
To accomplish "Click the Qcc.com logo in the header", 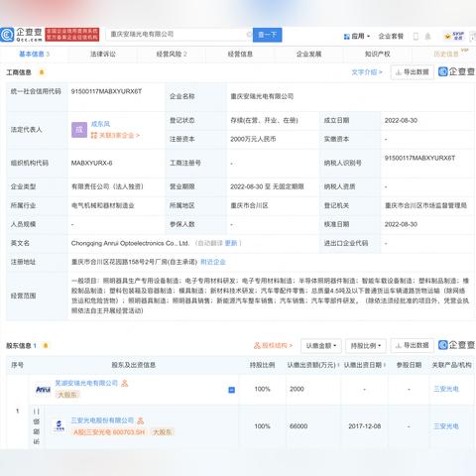I will coord(22,35).
